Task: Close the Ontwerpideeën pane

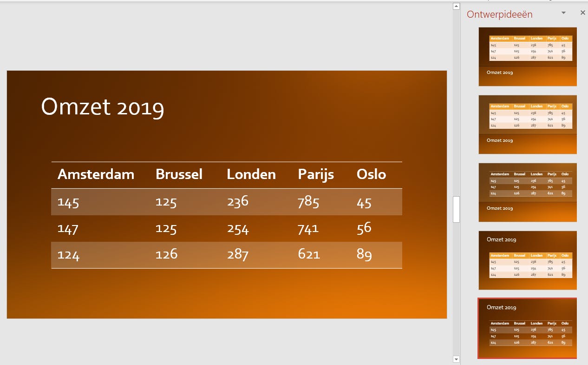Action: [583, 13]
